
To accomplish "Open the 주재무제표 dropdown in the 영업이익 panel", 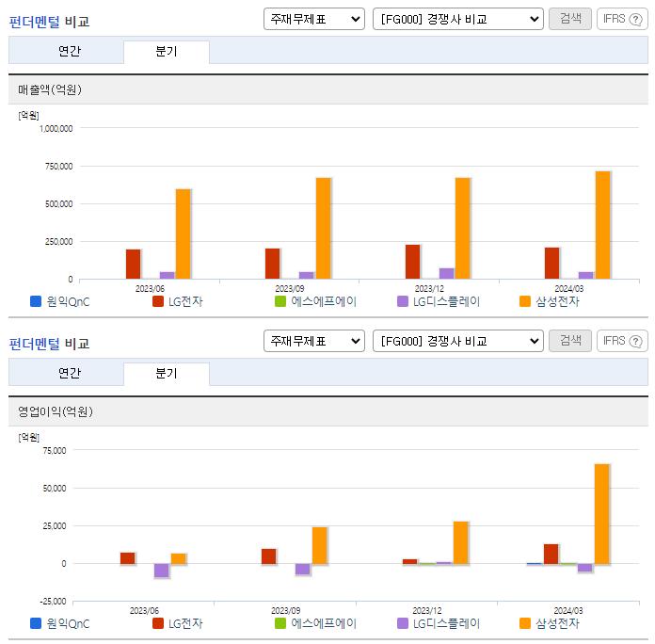I will (314, 341).
